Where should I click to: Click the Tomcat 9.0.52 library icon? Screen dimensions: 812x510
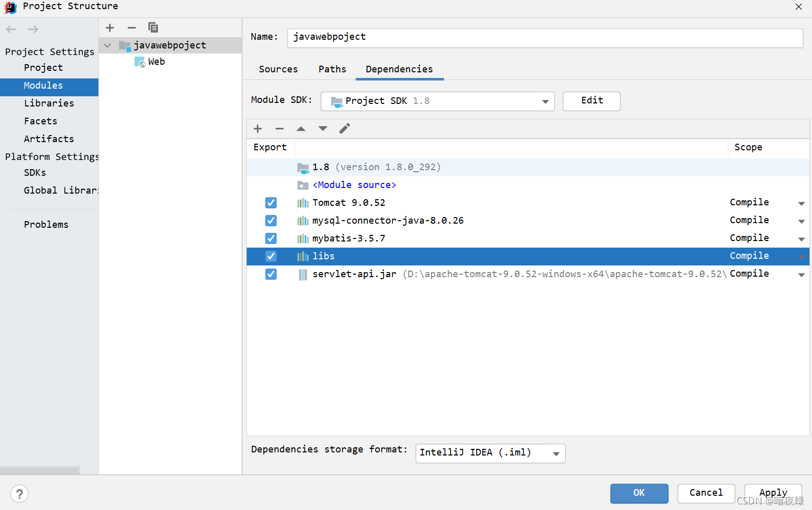click(x=303, y=203)
